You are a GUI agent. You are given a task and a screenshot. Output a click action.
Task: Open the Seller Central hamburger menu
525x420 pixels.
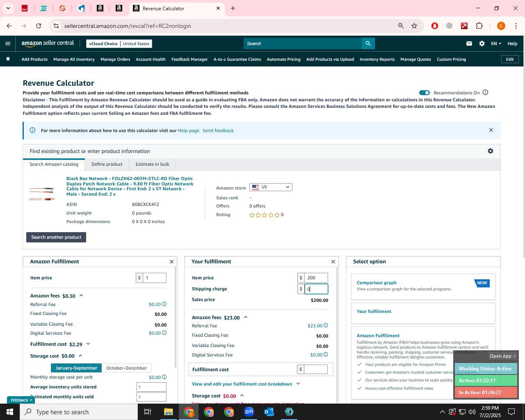click(8, 43)
